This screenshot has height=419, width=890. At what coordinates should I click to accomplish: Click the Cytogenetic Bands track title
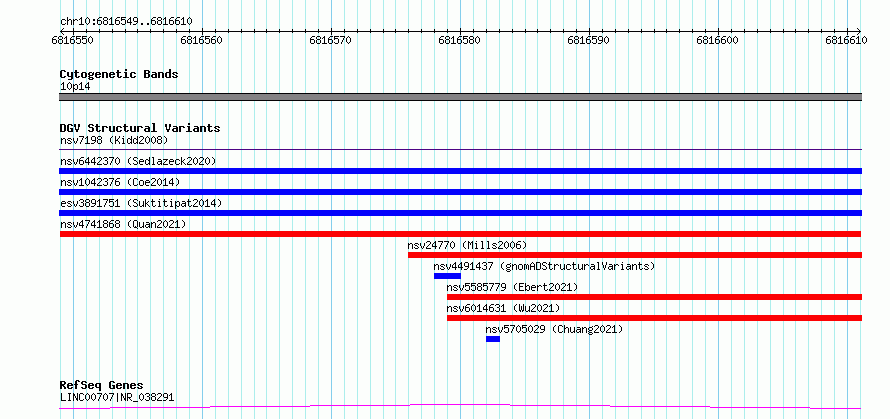[119, 74]
